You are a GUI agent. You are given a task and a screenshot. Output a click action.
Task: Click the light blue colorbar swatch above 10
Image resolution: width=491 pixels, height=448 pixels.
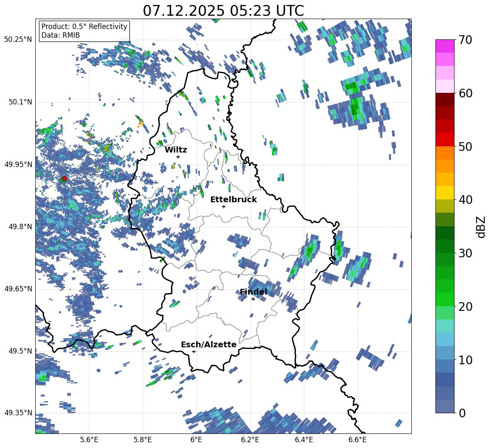tap(445, 353)
